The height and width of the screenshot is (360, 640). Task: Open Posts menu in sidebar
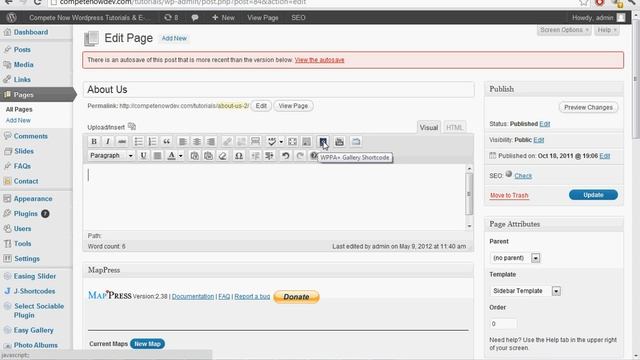[22, 49]
